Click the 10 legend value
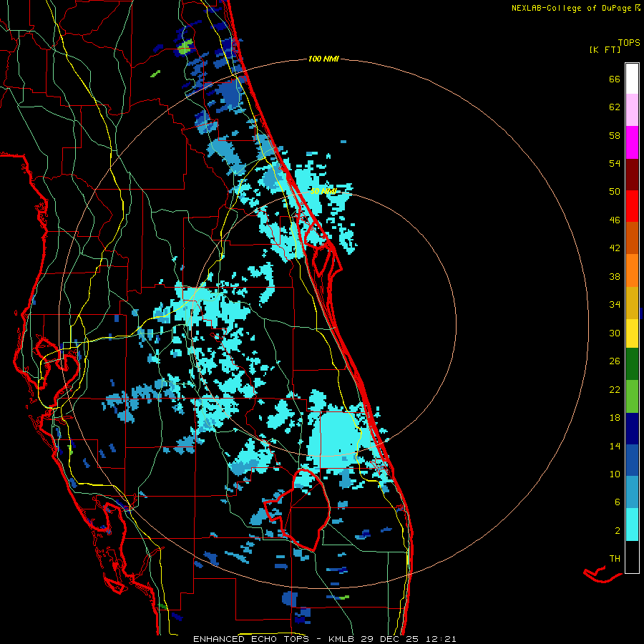The height and width of the screenshot is (644, 644). [x=615, y=474]
